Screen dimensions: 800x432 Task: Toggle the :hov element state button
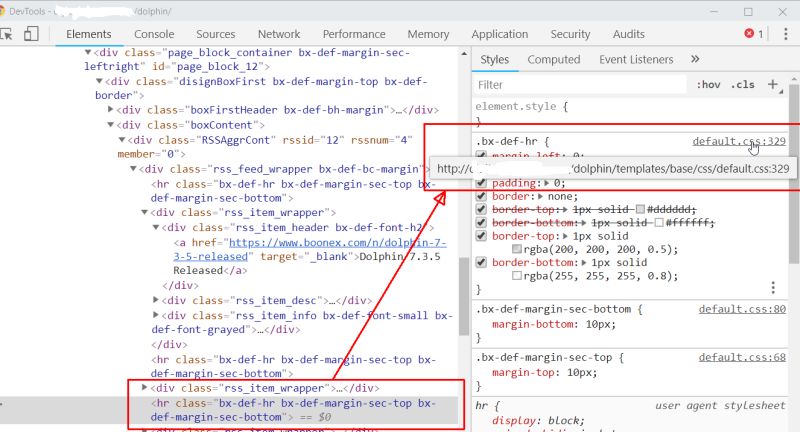point(708,85)
